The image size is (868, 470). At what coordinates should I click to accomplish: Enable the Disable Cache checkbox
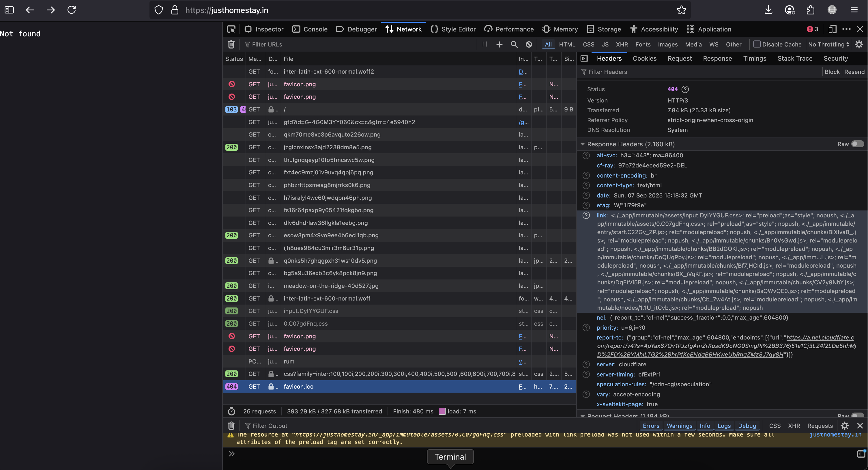(757, 44)
